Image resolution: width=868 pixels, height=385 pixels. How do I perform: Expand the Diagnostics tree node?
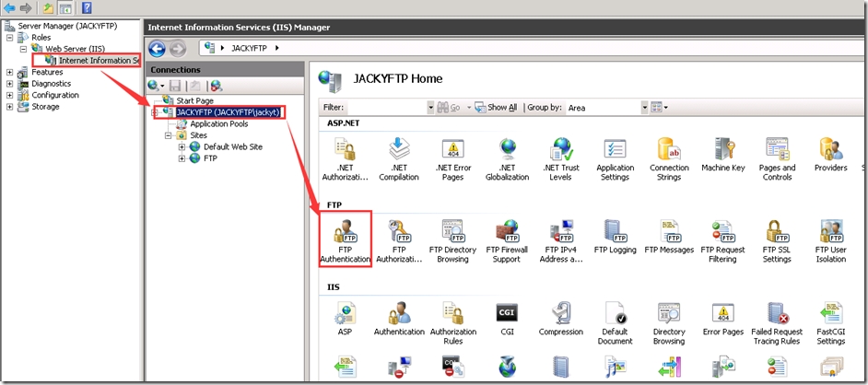(x=9, y=84)
